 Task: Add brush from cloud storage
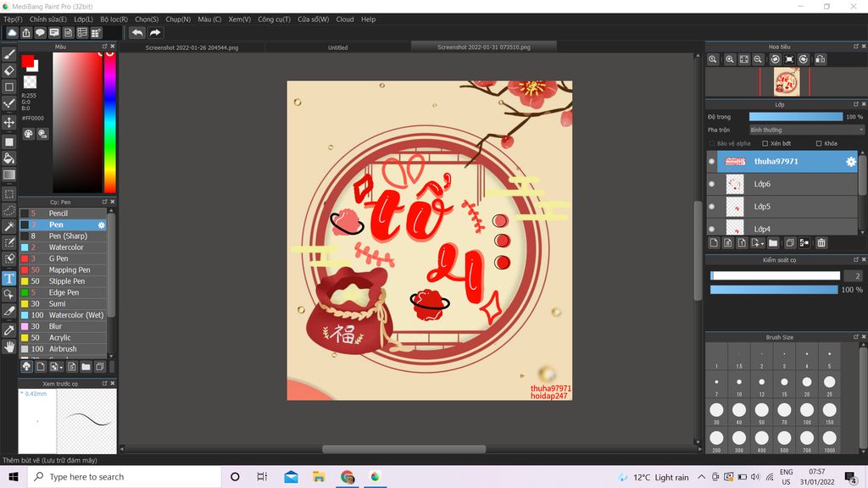26,366
